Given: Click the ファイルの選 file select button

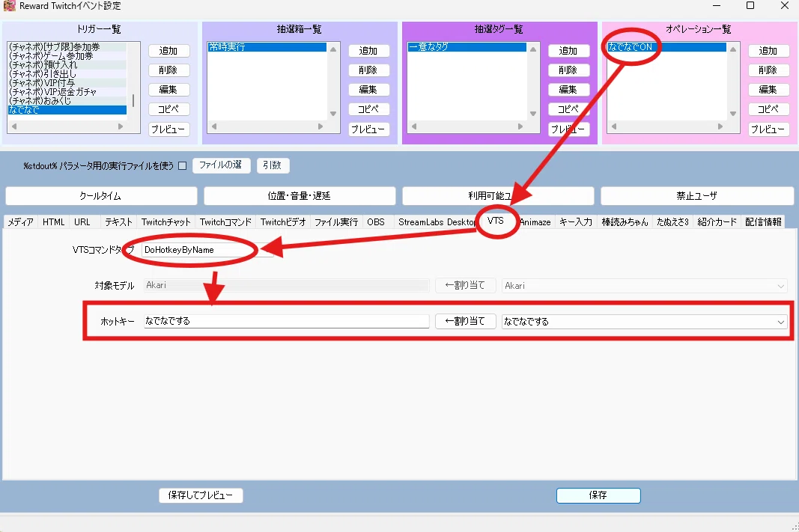Looking at the screenshot, I should click(221, 165).
